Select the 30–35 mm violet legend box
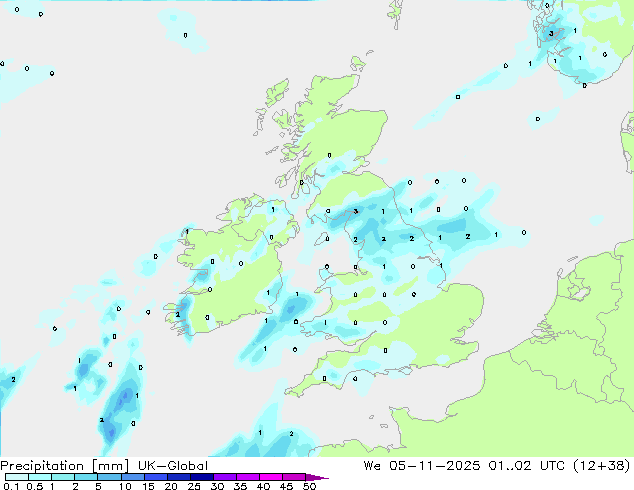 tap(225, 477)
